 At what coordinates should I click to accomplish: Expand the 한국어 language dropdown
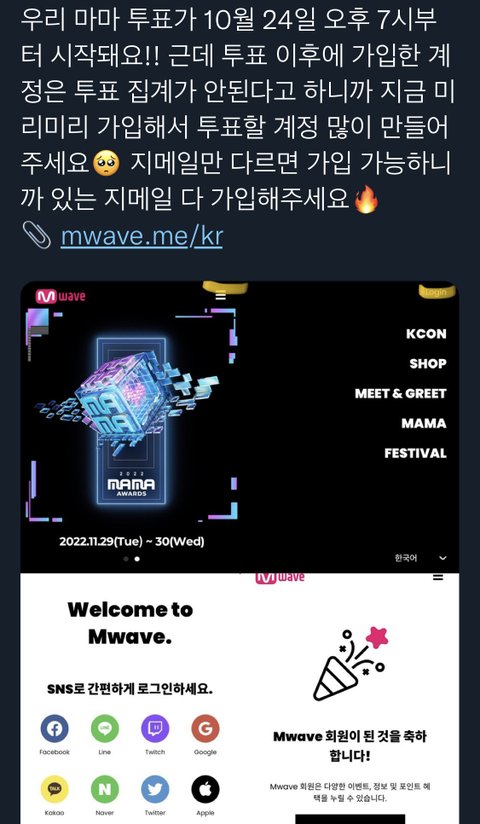click(421, 558)
